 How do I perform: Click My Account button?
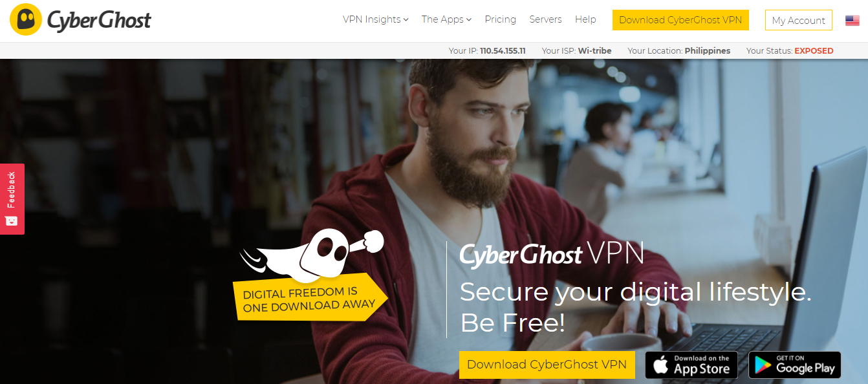point(799,20)
